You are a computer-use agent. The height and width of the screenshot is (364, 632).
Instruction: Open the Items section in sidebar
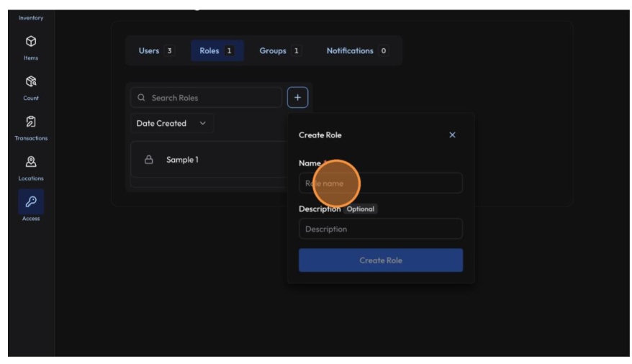pyautogui.click(x=31, y=47)
